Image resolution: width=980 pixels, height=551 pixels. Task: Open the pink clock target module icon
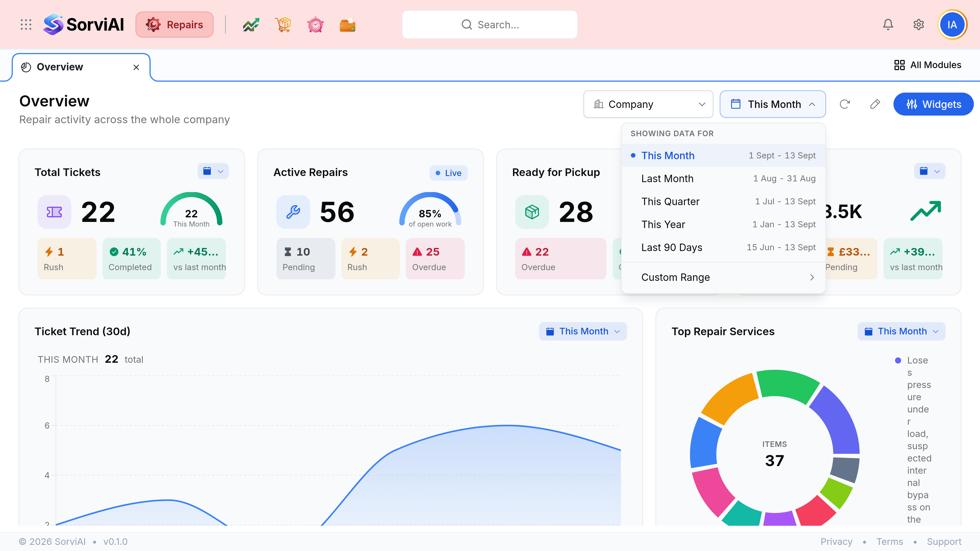pos(315,25)
